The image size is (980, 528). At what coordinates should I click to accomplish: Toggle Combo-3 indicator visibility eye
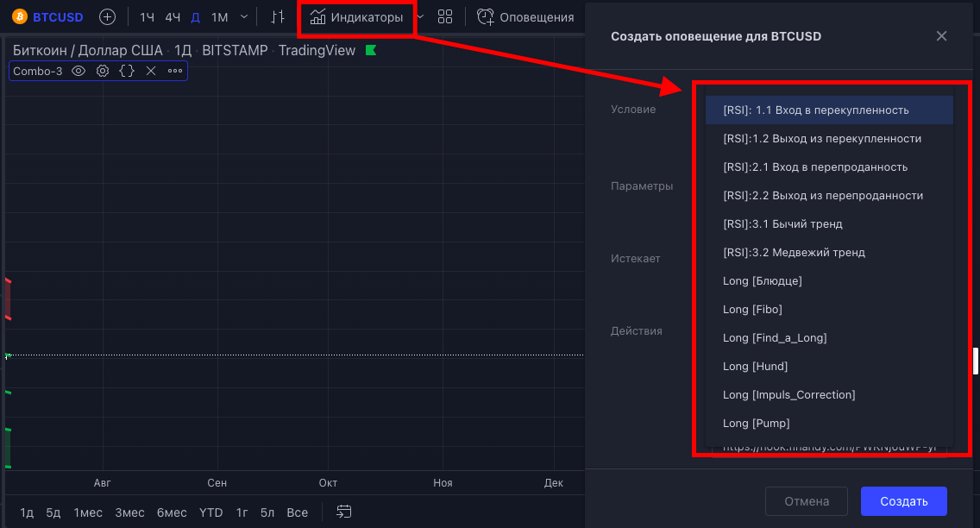pos(79,72)
